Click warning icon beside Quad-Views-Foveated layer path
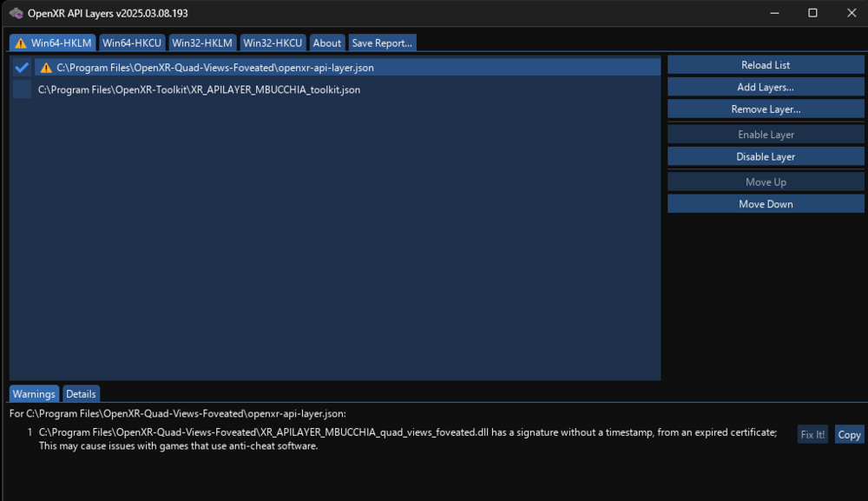Screen dimensions: 868x501 coord(46,68)
